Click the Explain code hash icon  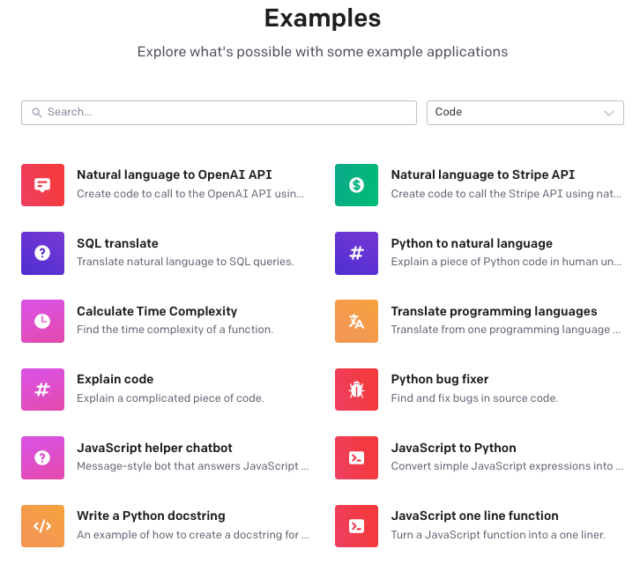pyautogui.click(x=42, y=389)
